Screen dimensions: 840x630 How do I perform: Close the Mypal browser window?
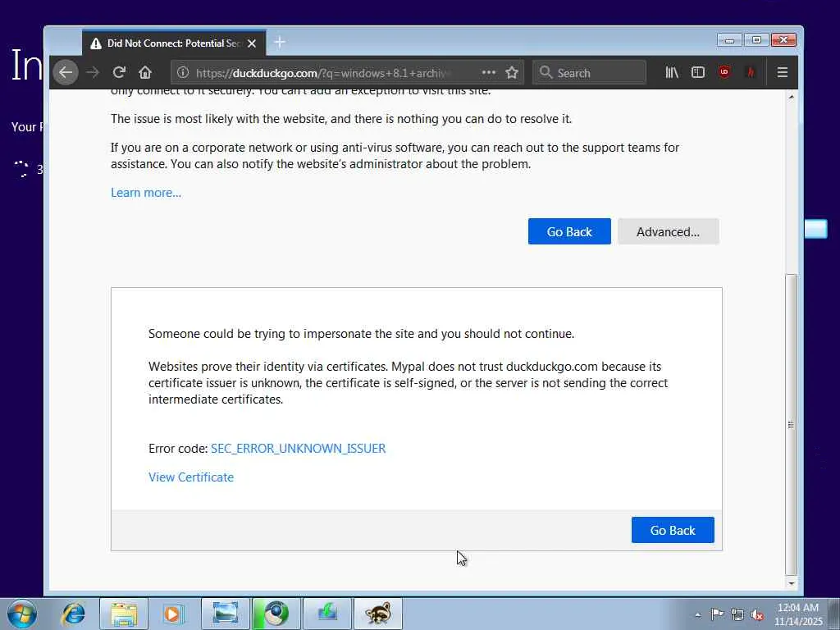(783, 40)
